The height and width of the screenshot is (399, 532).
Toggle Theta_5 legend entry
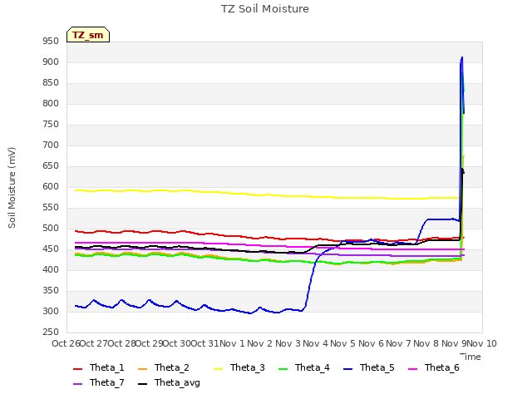369,367
